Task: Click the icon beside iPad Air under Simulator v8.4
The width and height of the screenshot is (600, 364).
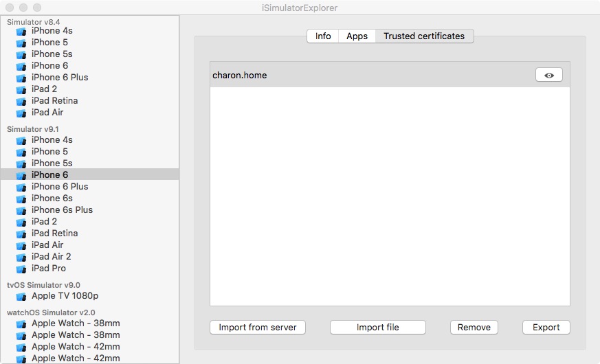Action: [21, 113]
